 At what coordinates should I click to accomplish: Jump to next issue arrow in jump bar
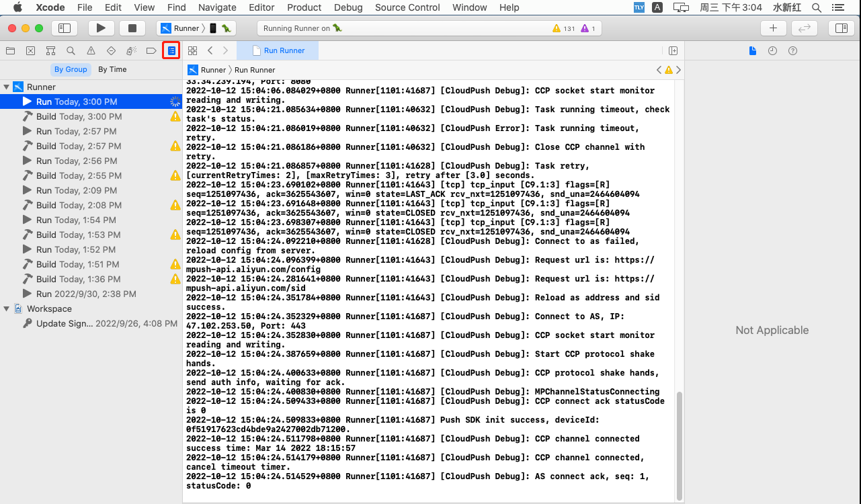coord(678,70)
